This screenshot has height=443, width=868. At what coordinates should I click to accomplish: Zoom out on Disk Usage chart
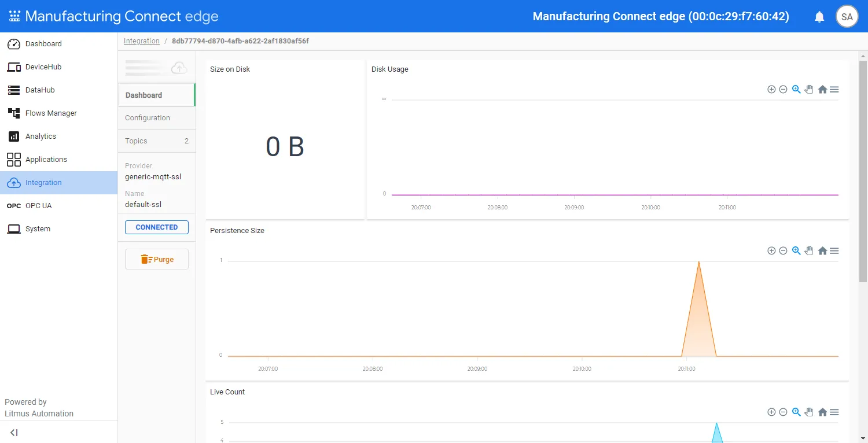coord(783,90)
